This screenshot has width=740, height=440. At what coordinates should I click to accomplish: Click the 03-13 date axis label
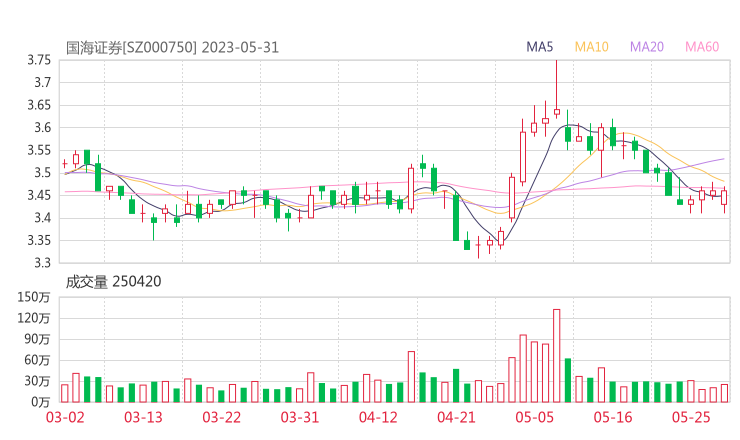[143, 417]
